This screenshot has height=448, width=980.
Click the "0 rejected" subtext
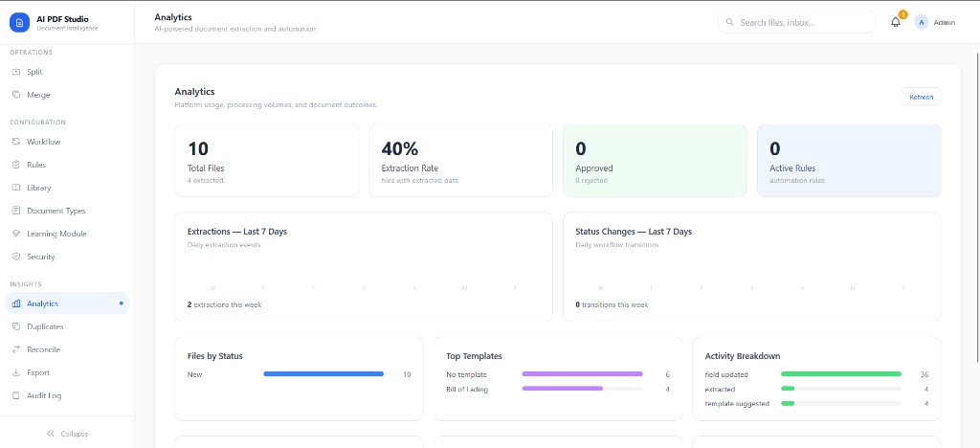(x=591, y=181)
